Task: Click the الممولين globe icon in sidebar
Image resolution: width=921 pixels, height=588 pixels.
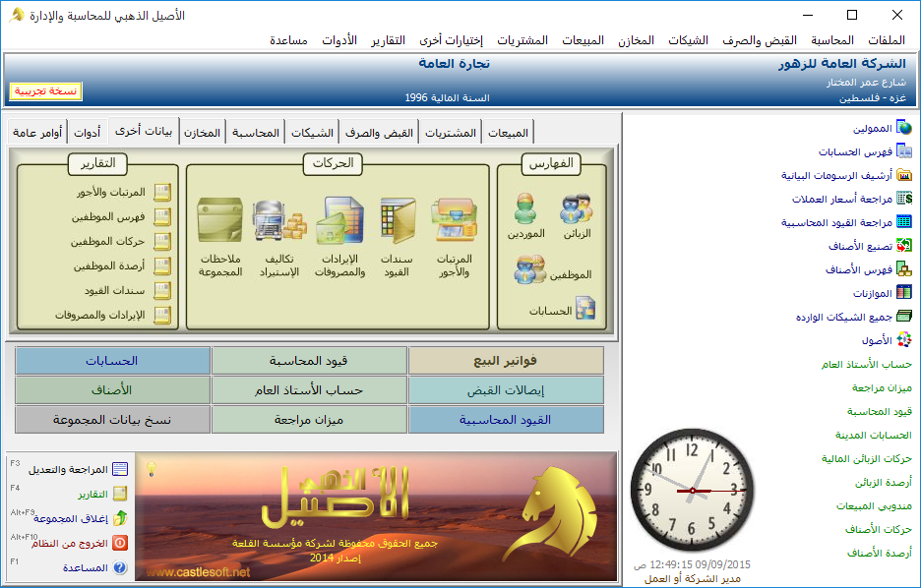Action: tap(904, 128)
